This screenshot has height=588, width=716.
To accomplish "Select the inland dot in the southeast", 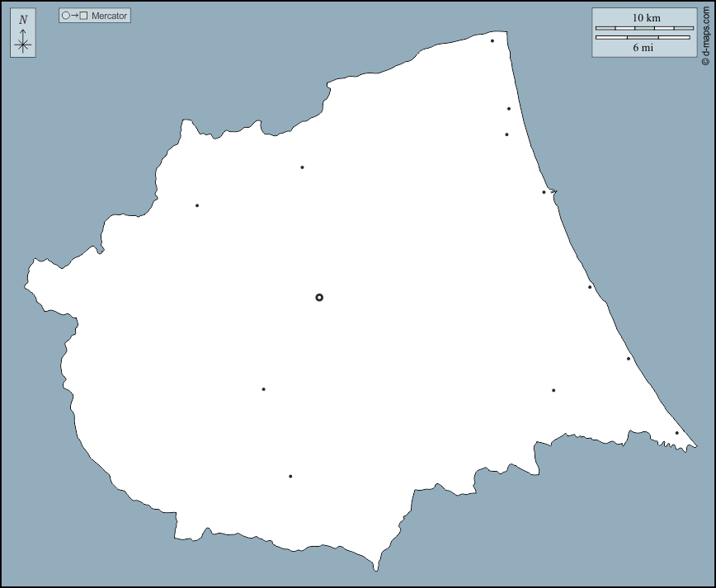I will pyautogui.click(x=553, y=390).
